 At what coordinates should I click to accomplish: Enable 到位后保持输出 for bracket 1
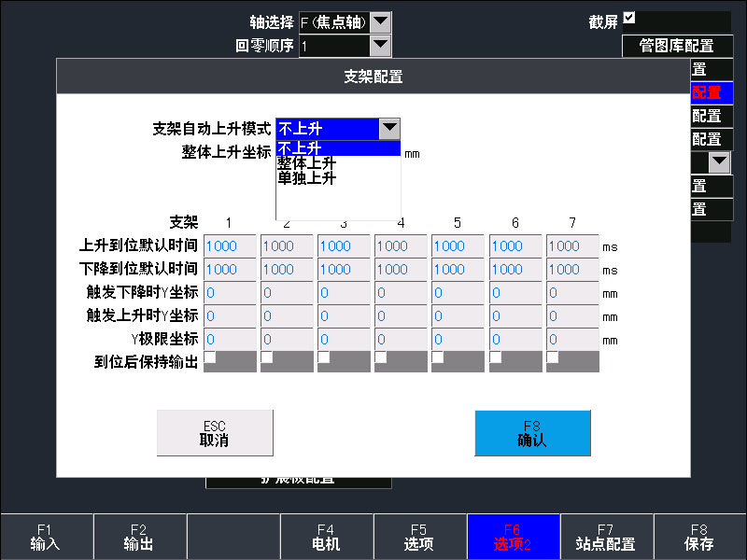pyautogui.click(x=212, y=356)
